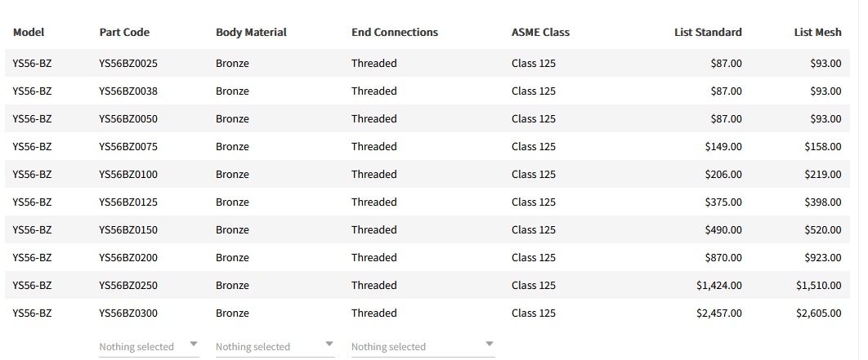Viewport: 868px width, 360px height.
Task: Click the List Standard column header
Action: 708,33
